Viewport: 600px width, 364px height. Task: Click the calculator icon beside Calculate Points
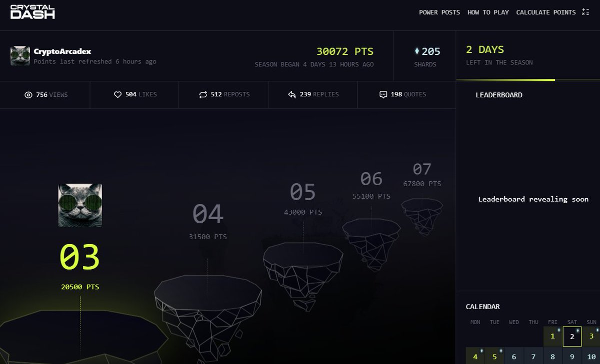[x=585, y=12]
